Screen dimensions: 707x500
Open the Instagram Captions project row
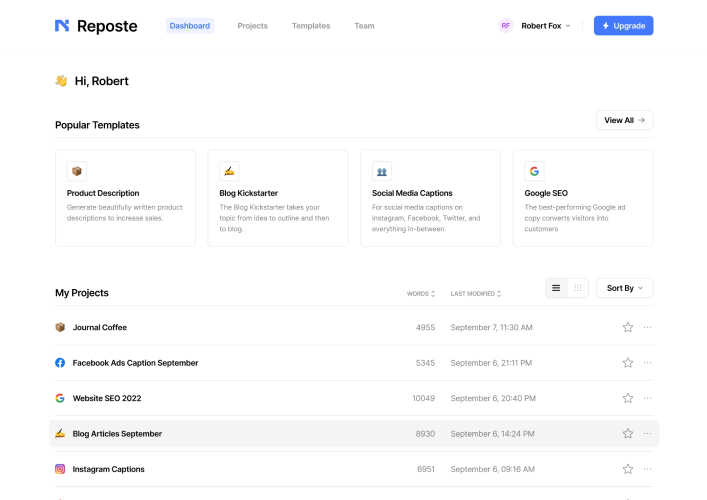click(x=354, y=469)
